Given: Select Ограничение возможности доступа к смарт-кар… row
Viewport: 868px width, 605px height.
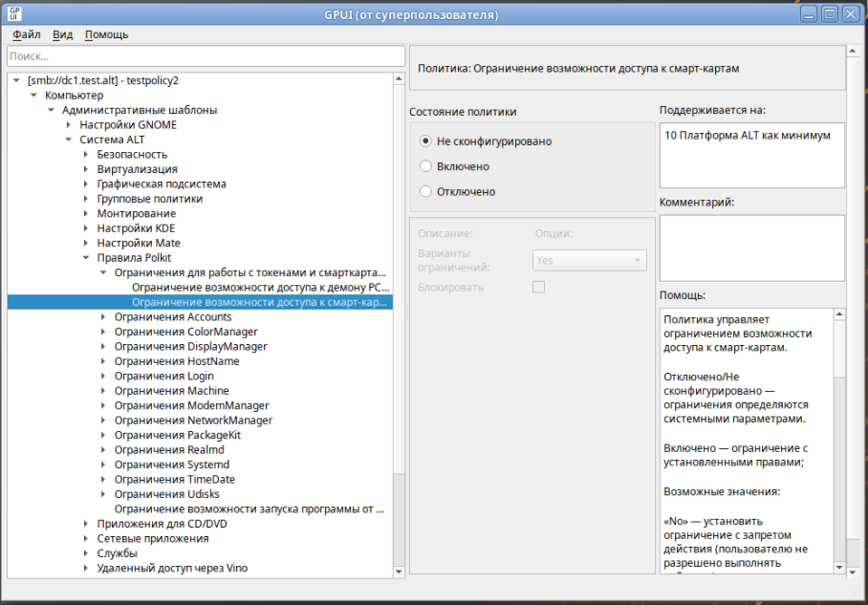Looking at the screenshot, I should coord(201,302).
